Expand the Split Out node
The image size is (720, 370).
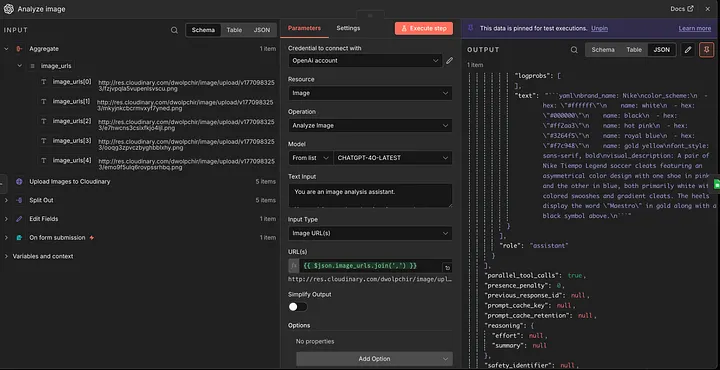pos(6,201)
